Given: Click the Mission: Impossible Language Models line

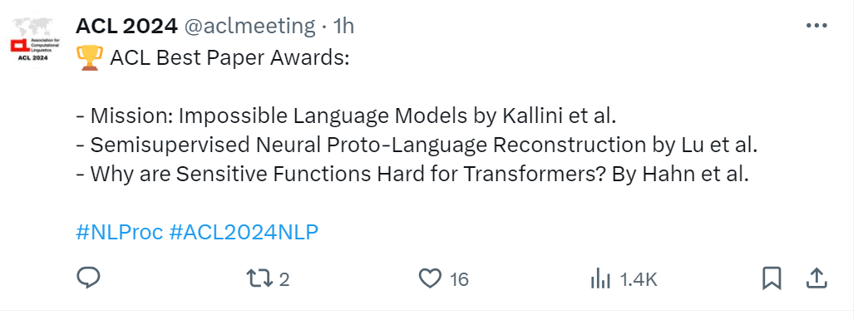Looking at the screenshot, I should pyautogui.click(x=347, y=116).
